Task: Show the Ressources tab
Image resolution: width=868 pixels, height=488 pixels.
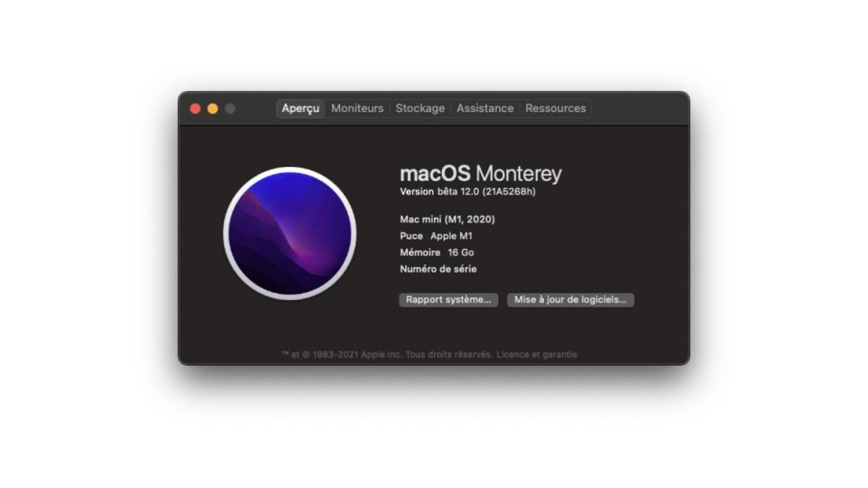Action: pyautogui.click(x=556, y=108)
